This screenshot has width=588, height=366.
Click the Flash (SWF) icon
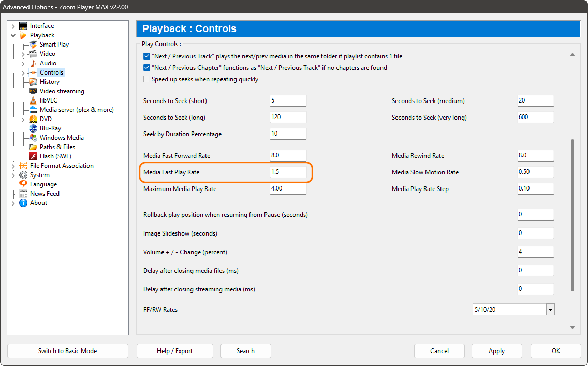coord(32,156)
